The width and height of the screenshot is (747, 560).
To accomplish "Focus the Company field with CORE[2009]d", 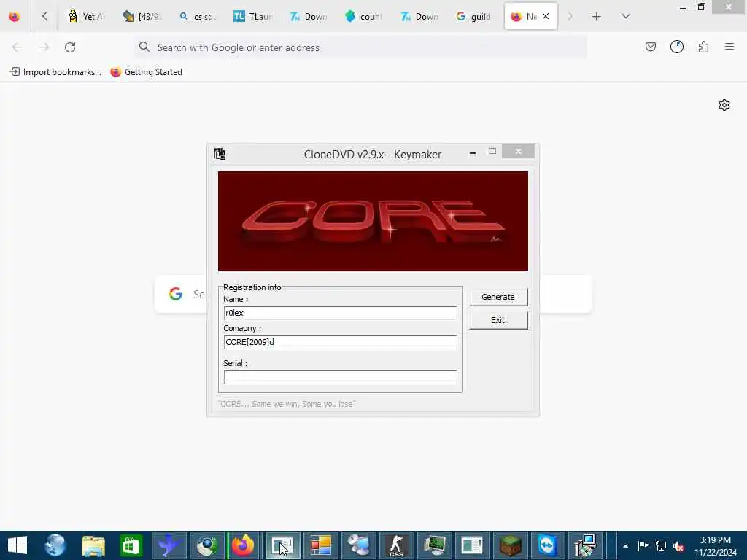I will (x=340, y=342).
